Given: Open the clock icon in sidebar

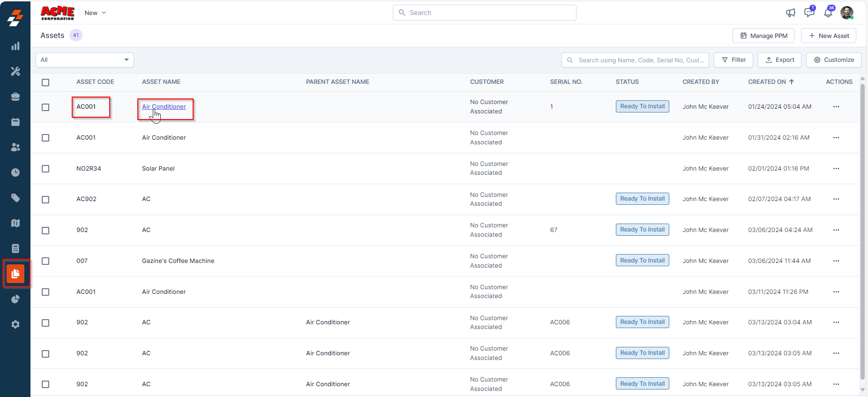Looking at the screenshot, I should [x=15, y=172].
